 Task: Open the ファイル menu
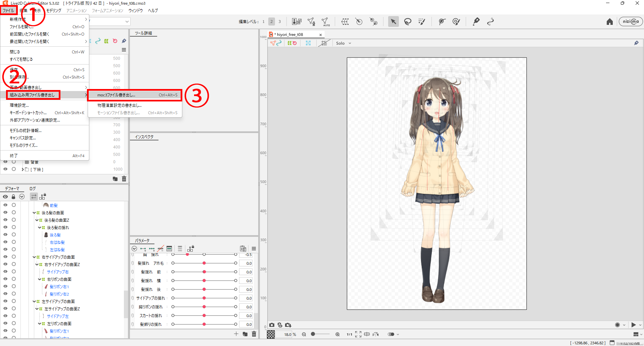(x=8, y=10)
